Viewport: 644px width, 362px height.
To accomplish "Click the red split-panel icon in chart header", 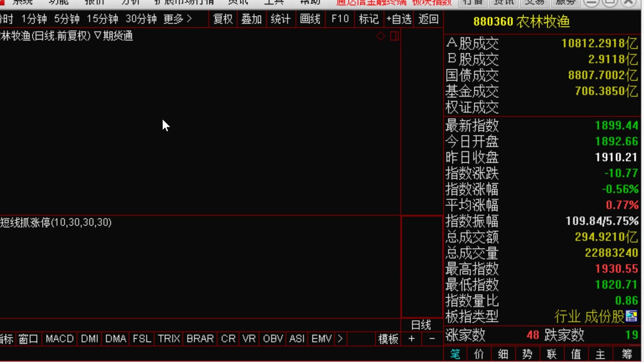I will (x=394, y=36).
